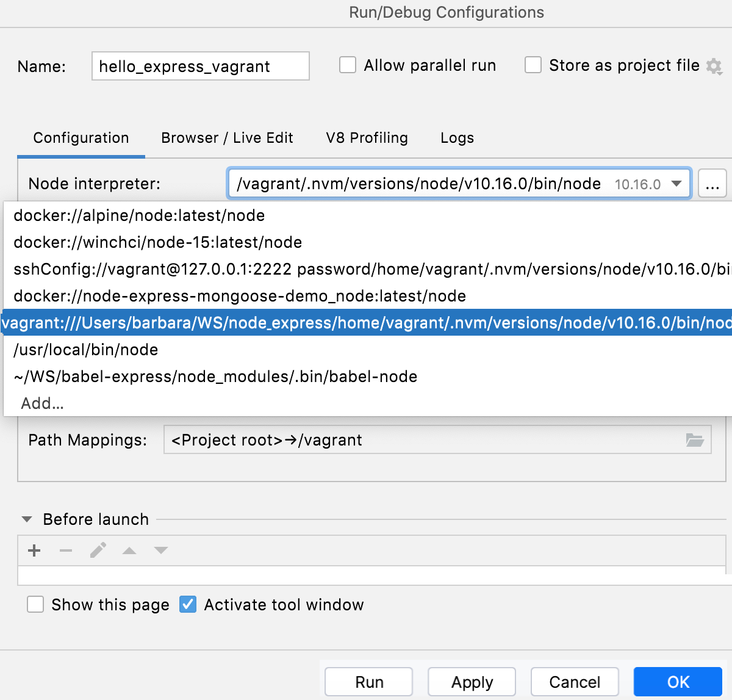Click the ellipsis button beside Node interpreter field
Image resolution: width=732 pixels, height=700 pixels.
coord(712,183)
